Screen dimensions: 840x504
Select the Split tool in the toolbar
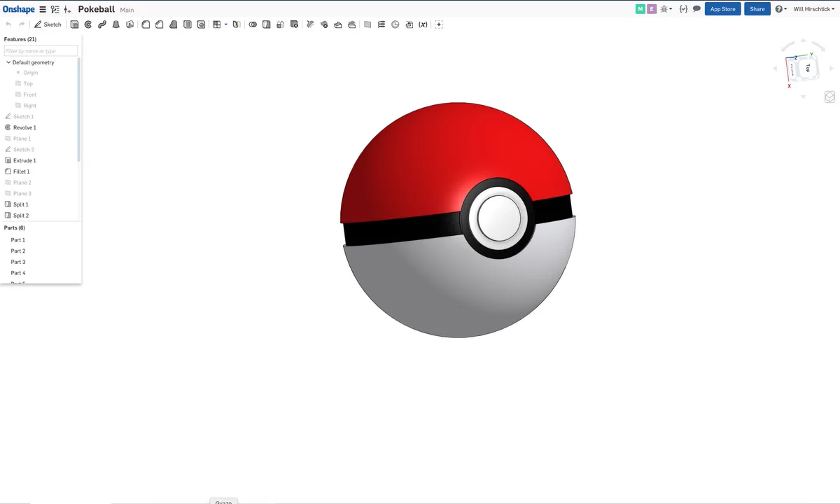(267, 24)
